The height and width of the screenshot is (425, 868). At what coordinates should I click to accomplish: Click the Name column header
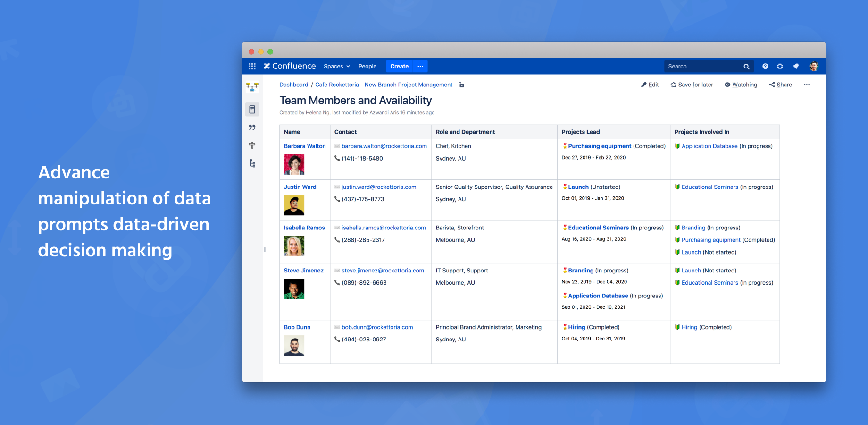point(305,132)
